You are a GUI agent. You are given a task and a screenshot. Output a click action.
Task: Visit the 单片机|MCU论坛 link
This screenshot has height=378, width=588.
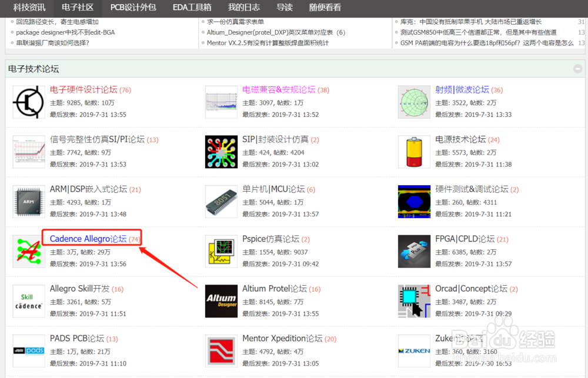tap(273, 189)
